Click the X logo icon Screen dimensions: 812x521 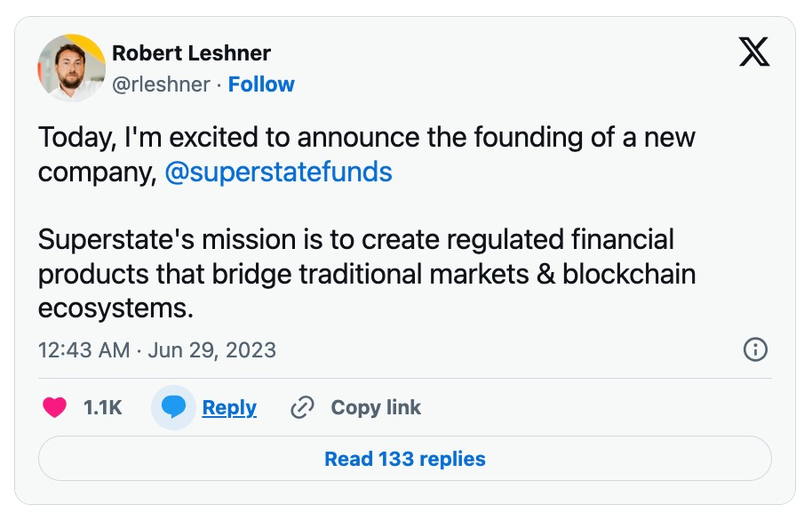point(754,55)
